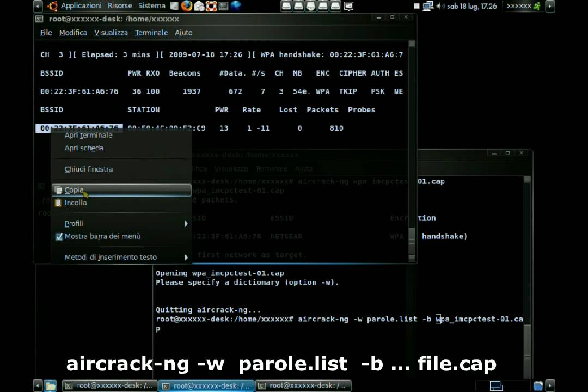
Task: Click the "Quitting aircrack-ng..." line
Action: [208, 310]
